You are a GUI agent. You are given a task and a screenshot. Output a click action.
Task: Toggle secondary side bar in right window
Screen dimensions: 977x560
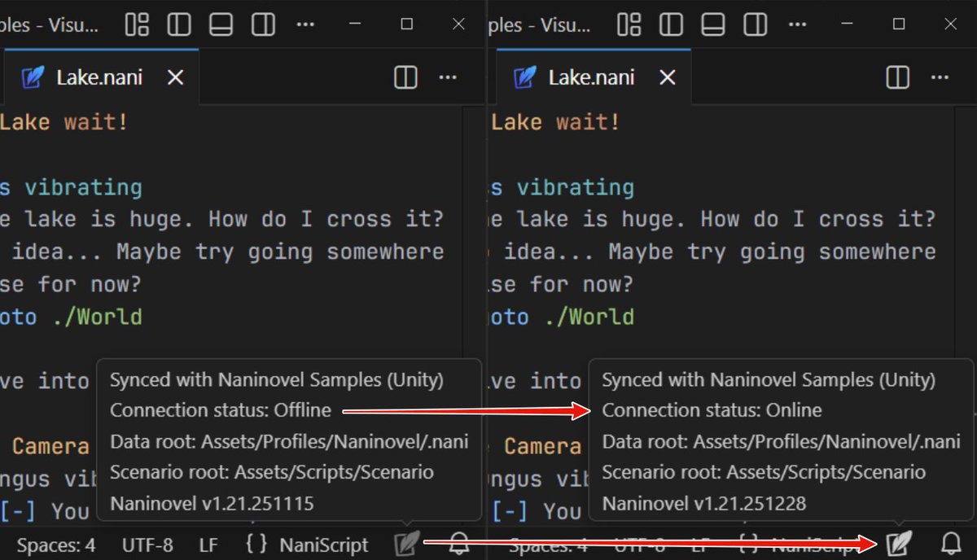tap(755, 24)
